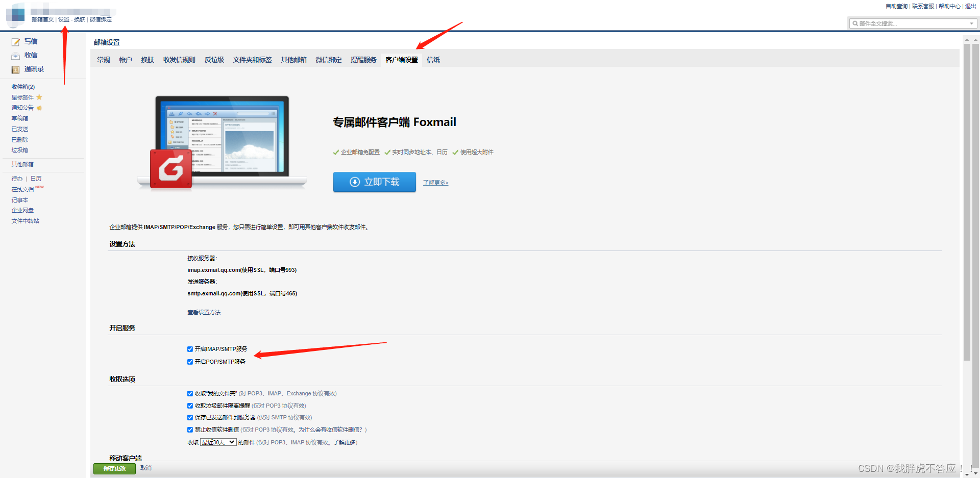Open the 提醒服务 tab
980x478 pixels.
363,60
